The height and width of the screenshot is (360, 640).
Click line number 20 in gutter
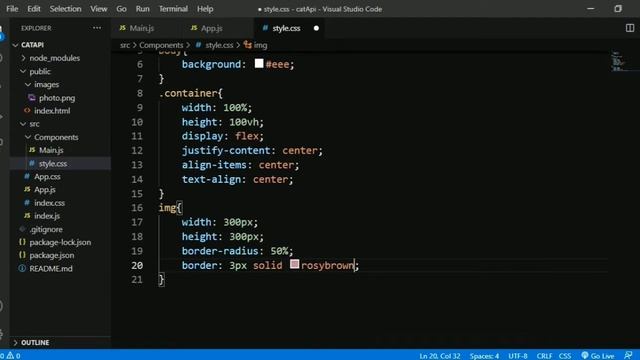(137, 265)
